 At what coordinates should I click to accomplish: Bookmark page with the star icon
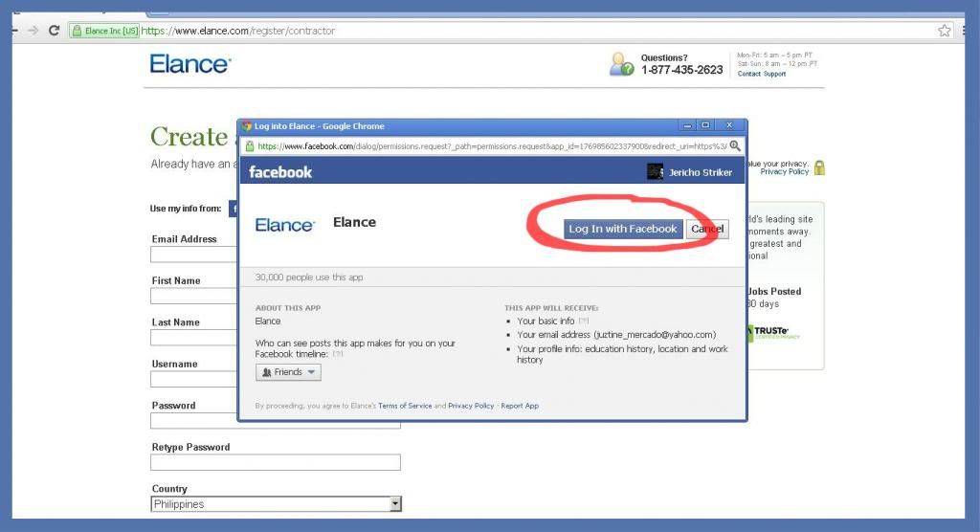(x=945, y=30)
